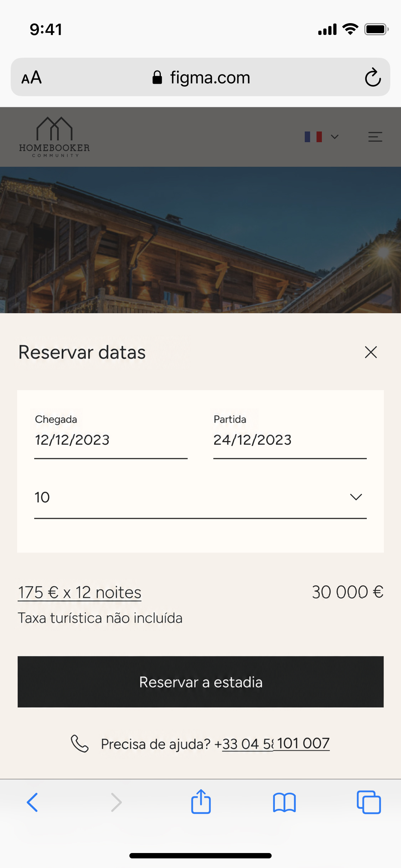
Task: Open the hamburger menu icon
Action: pos(375,137)
